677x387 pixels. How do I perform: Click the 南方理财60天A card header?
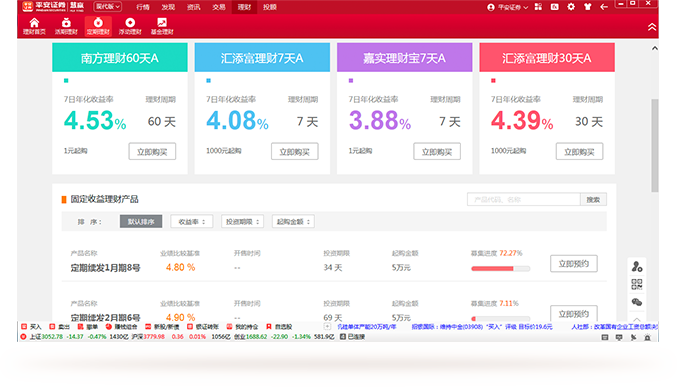120,57
